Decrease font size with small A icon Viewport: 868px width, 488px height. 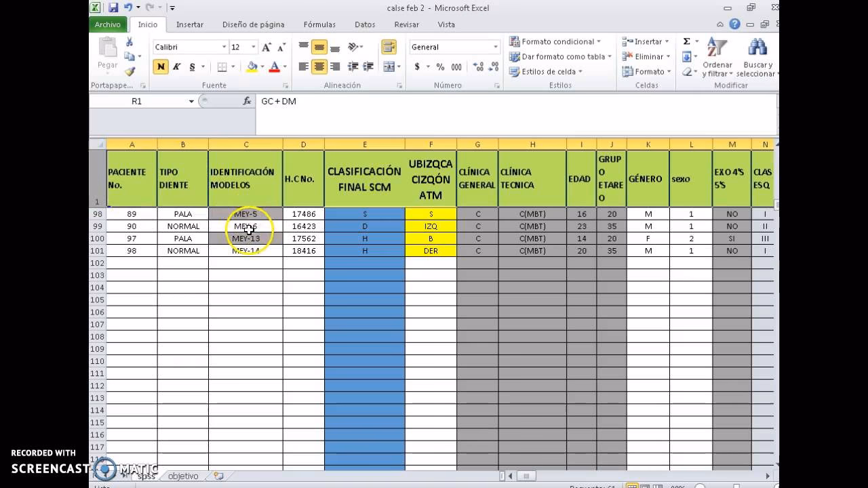coord(281,47)
